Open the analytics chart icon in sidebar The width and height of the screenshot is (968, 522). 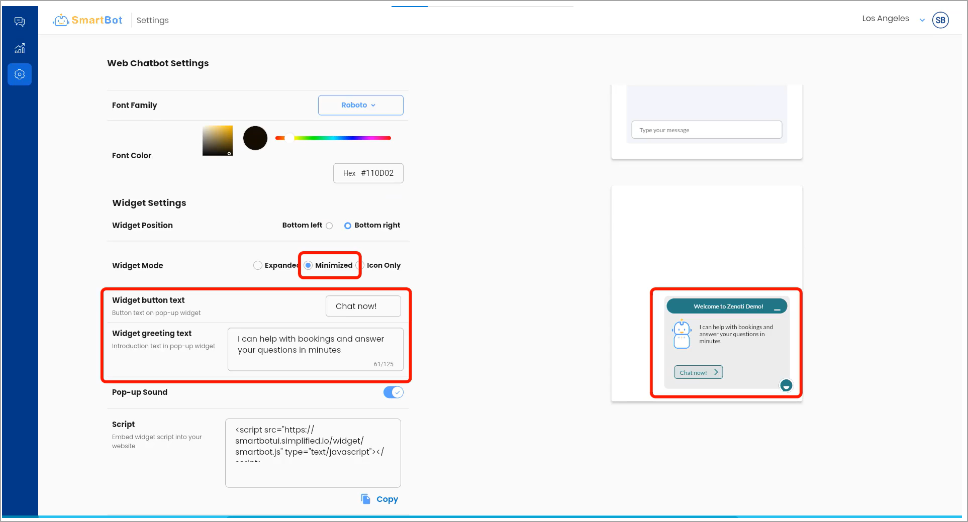click(20, 48)
